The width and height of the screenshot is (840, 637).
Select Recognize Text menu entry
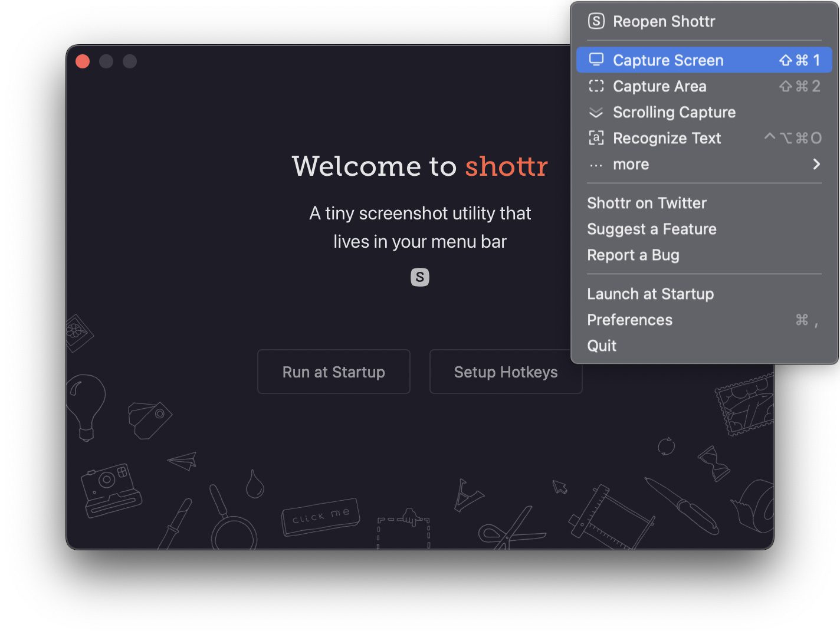[x=704, y=138]
